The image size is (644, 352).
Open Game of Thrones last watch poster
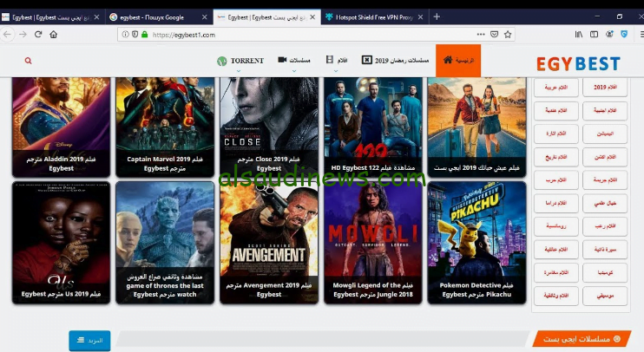pyautogui.click(x=165, y=243)
